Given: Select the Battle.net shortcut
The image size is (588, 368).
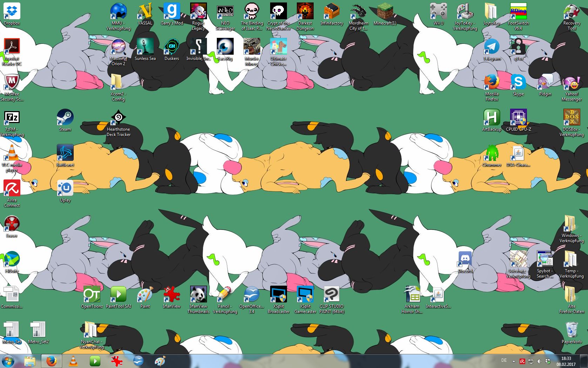Looking at the screenshot, I should click(65, 156).
